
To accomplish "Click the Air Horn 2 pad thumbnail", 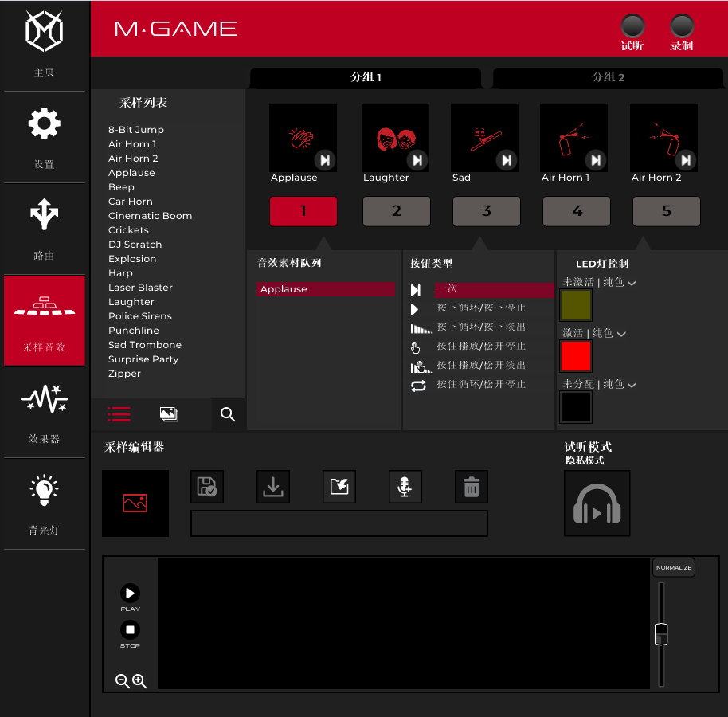I will click(663, 138).
